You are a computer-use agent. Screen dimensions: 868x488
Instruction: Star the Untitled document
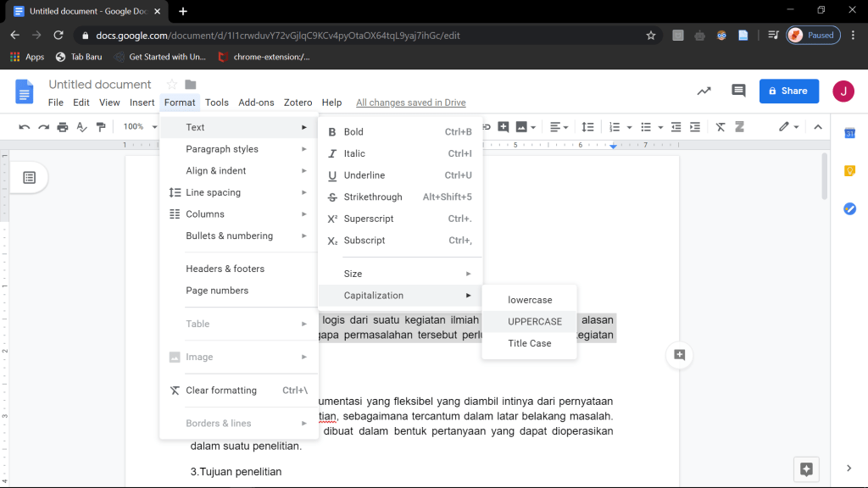coord(171,85)
